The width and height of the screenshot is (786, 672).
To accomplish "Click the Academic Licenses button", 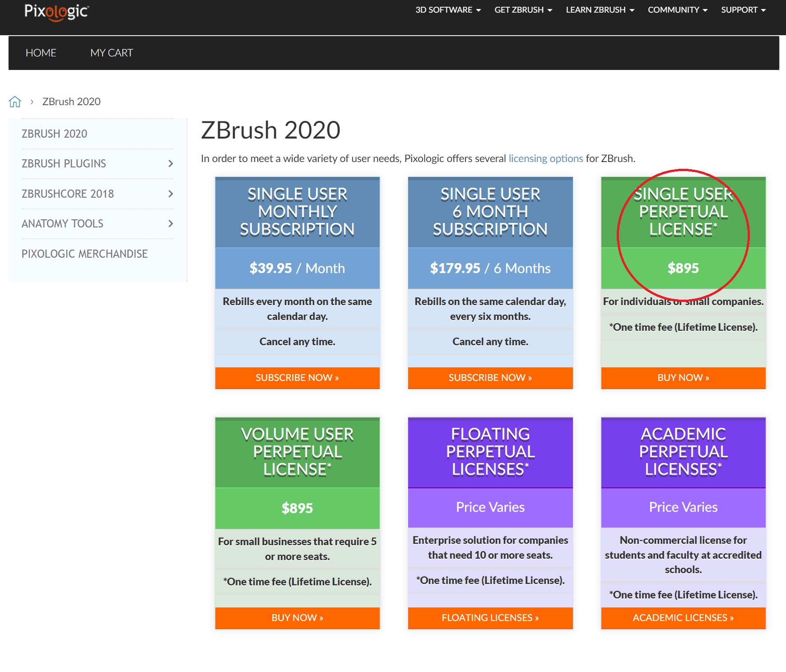I will tap(684, 618).
